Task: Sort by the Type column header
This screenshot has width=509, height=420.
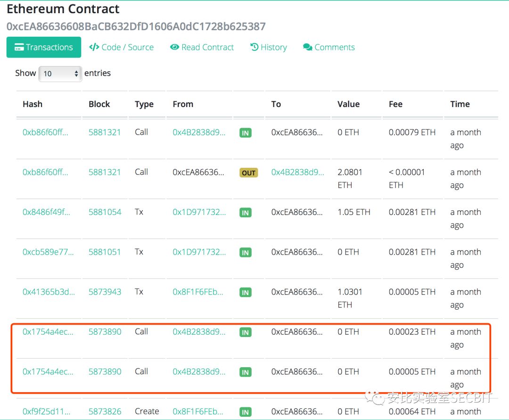Action: tap(144, 104)
